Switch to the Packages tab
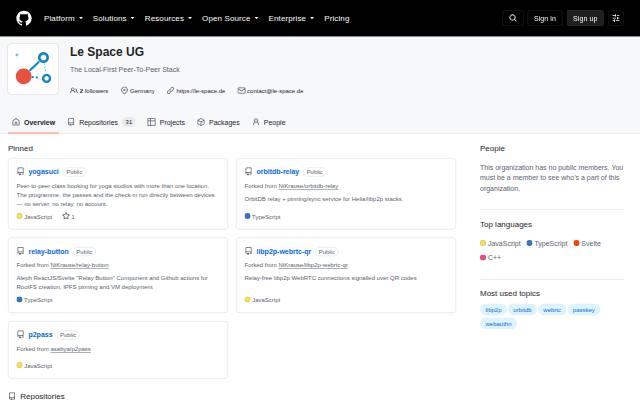The width and height of the screenshot is (640, 400). 218,122
